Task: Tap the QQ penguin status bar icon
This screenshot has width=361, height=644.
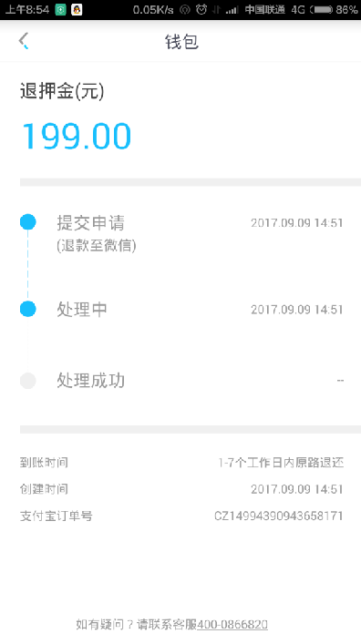Action: 77,9
